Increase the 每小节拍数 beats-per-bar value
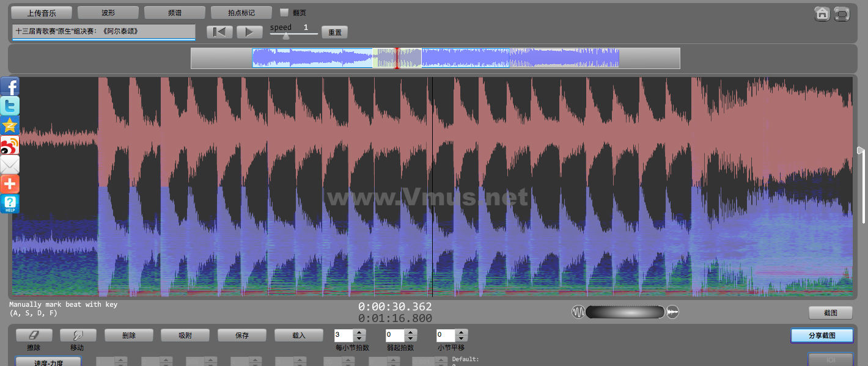This screenshot has height=366, width=868. point(359,332)
